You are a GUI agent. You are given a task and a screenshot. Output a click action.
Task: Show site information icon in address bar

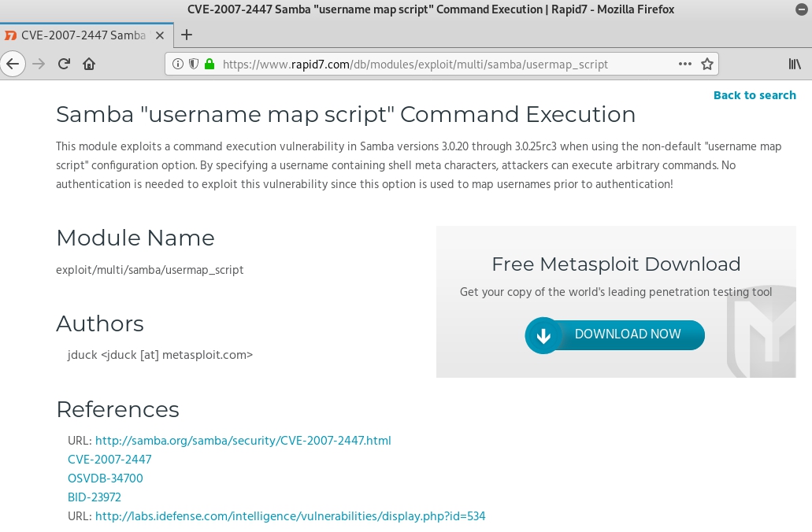[178, 65]
